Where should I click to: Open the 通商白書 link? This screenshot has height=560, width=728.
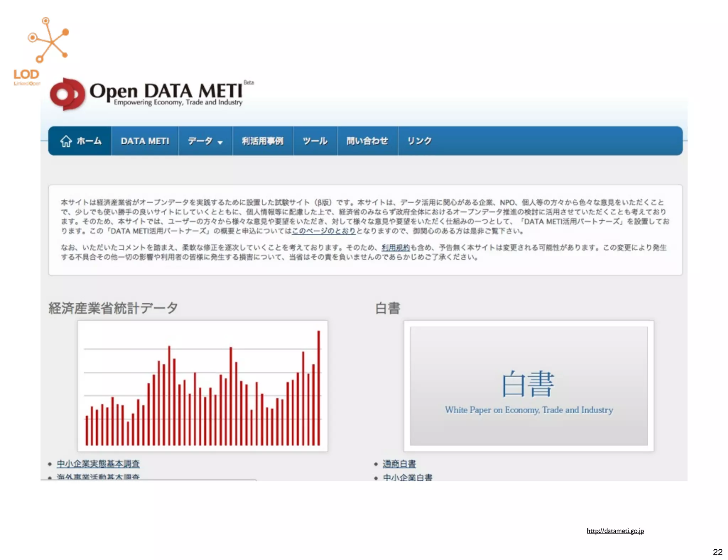coord(399,464)
